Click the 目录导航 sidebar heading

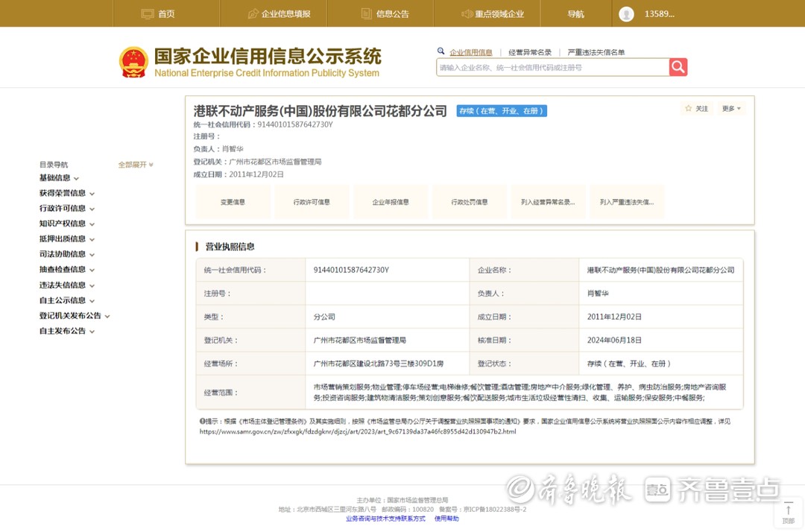[x=54, y=165]
